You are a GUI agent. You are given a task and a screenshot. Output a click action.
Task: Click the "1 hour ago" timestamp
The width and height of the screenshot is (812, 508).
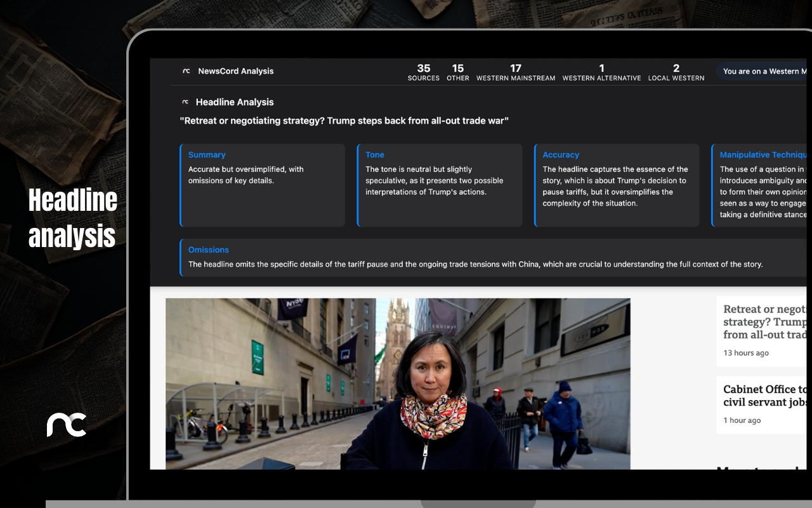point(742,420)
